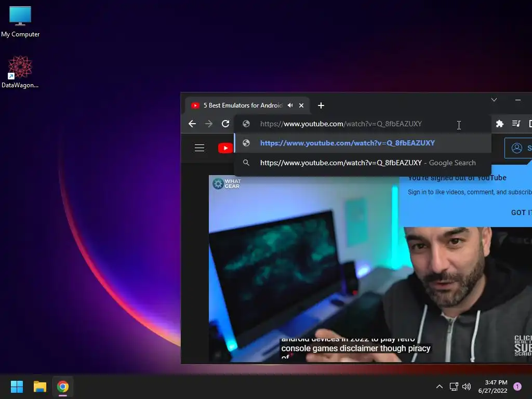The image size is (532, 399).
Task: Click the What Gear channel watermark
Action: pyautogui.click(x=227, y=183)
